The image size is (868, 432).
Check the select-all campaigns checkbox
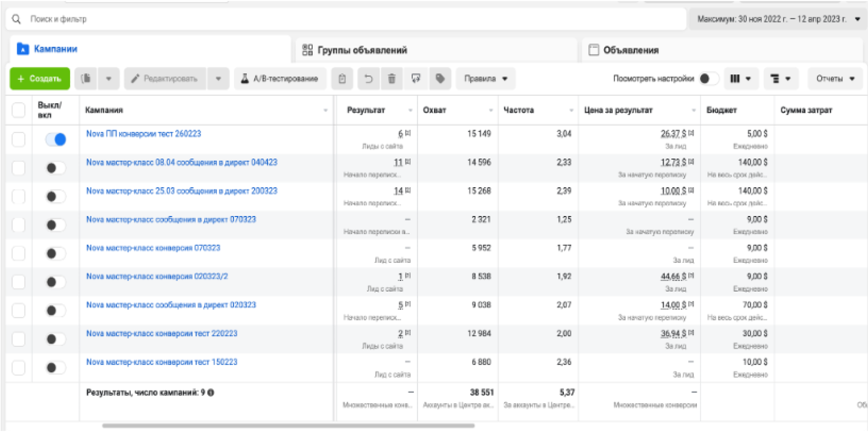(19, 110)
